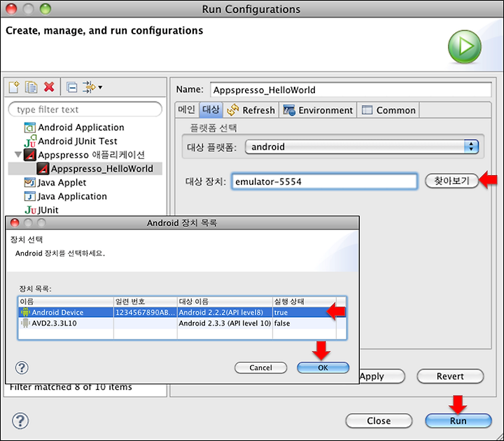Image resolution: width=504 pixels, height=441 pixels.
Task: Select AVD2.3.3L10 device row
Action: [182, 323]
